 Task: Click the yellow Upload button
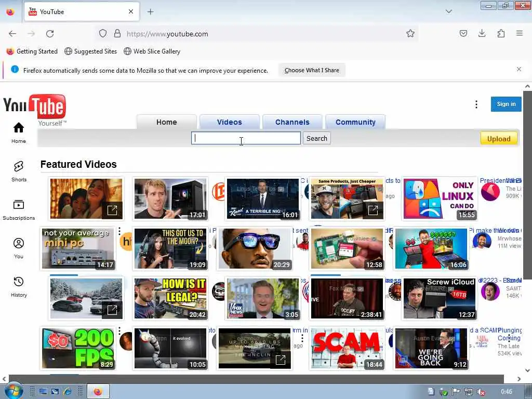click(x=499, y=139)
